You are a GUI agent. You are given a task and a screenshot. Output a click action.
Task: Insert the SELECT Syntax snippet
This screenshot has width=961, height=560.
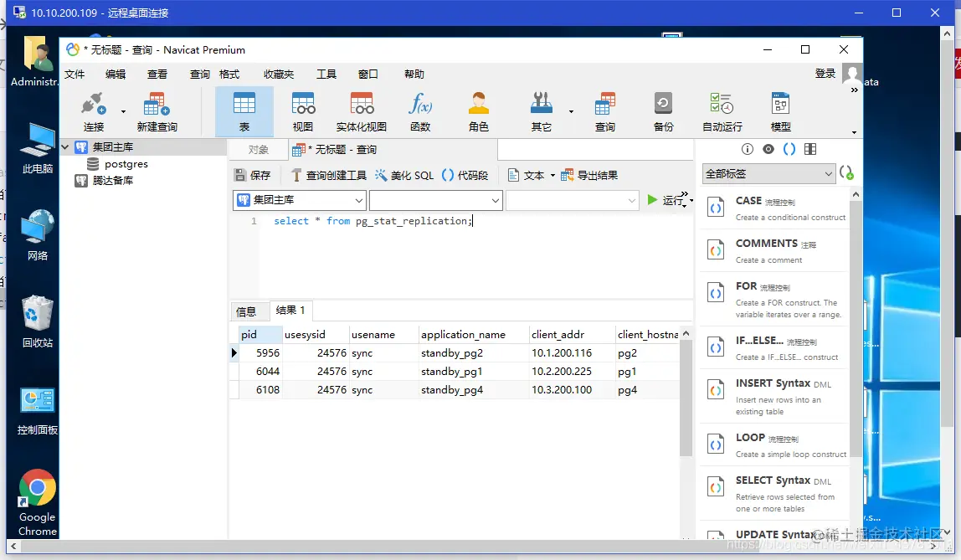775,494
